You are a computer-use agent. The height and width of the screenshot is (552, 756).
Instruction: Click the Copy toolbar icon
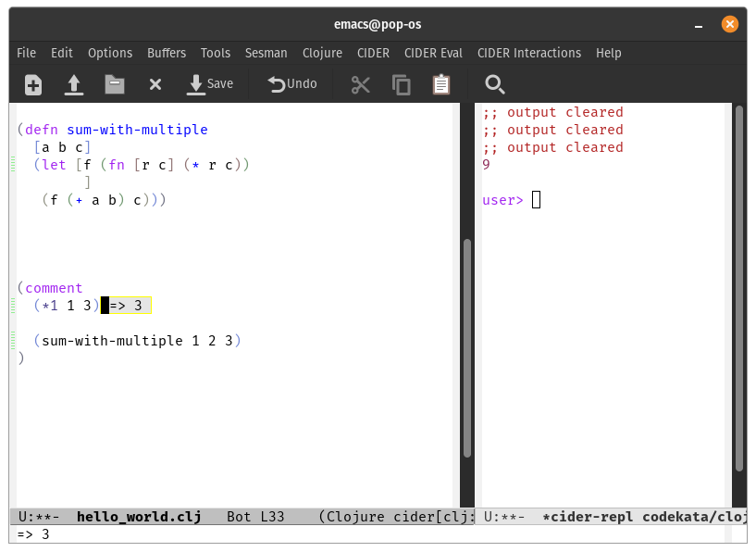pyautogui.click(x=402, y=85)
